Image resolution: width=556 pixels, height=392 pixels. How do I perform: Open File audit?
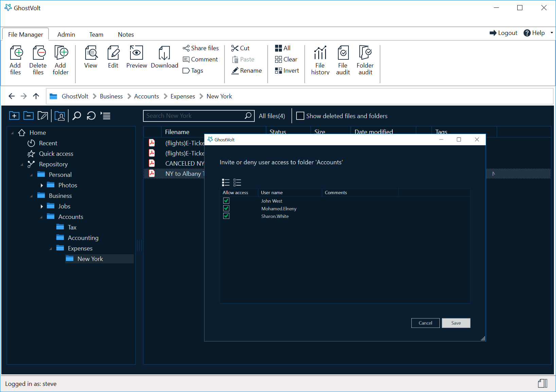(x=343, y=60)
